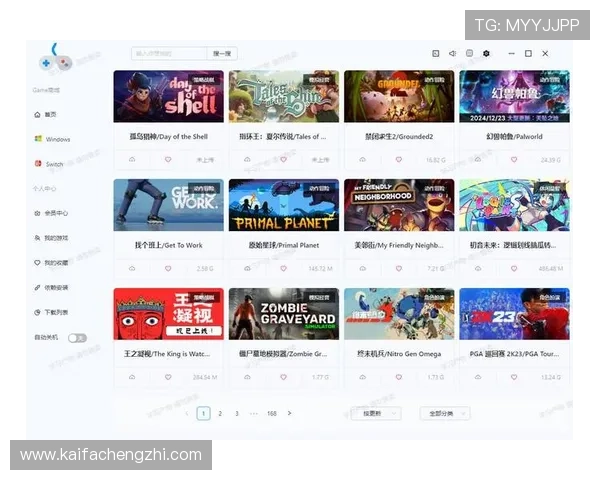Favorite The King is Watching with heart icon
Viewport: 600px width, 480px height.
168,377
